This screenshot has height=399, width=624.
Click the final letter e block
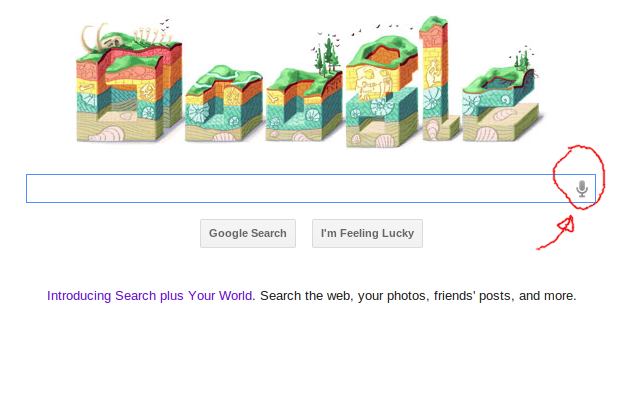502,105
